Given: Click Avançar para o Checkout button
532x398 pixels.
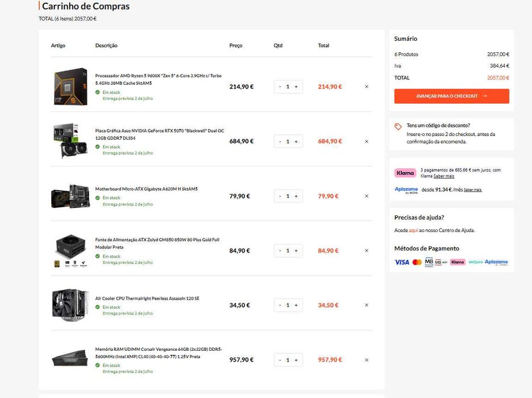Looking at the screenshot, I should (452, 96).
